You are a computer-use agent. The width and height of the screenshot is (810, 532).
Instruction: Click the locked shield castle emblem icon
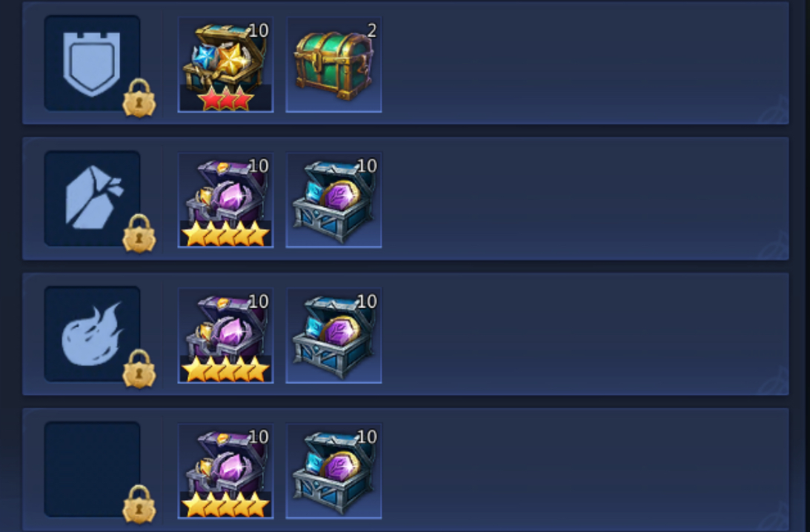click(x=92, y=63)
